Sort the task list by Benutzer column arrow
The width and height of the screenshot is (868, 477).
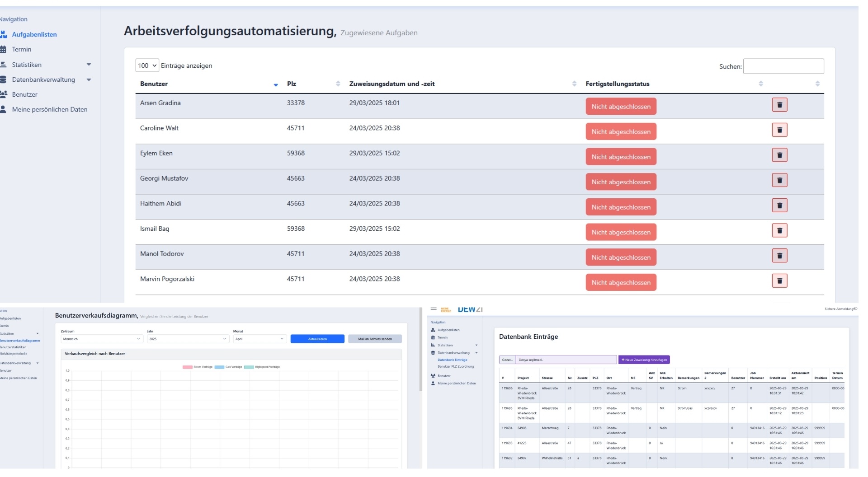(276, 84)
